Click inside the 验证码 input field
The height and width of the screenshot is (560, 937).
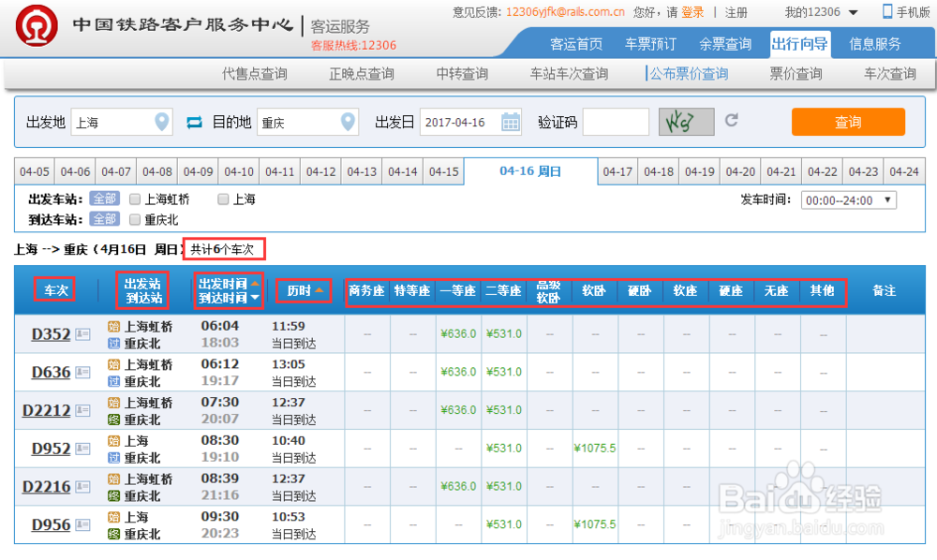point(618,122)
